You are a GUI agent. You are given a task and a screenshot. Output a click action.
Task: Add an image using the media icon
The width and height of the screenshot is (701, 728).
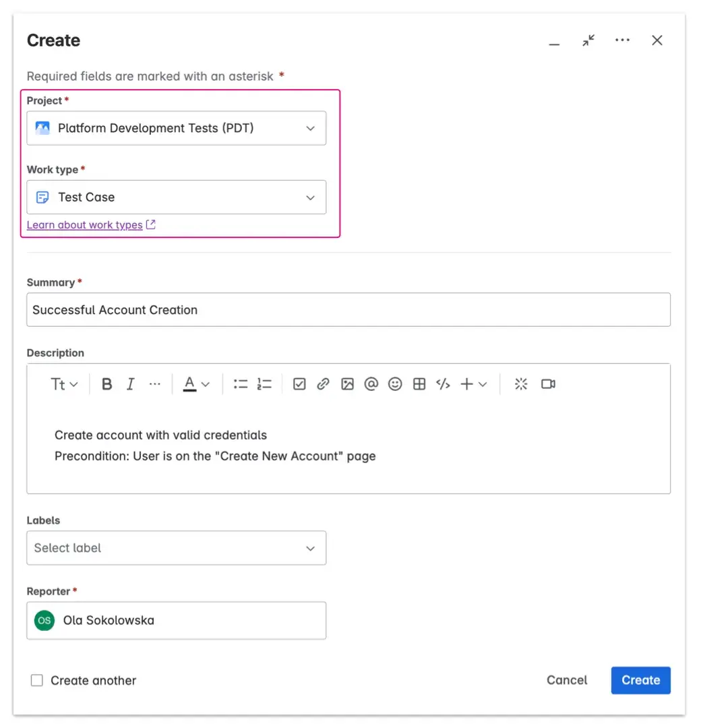click(347, 384)
